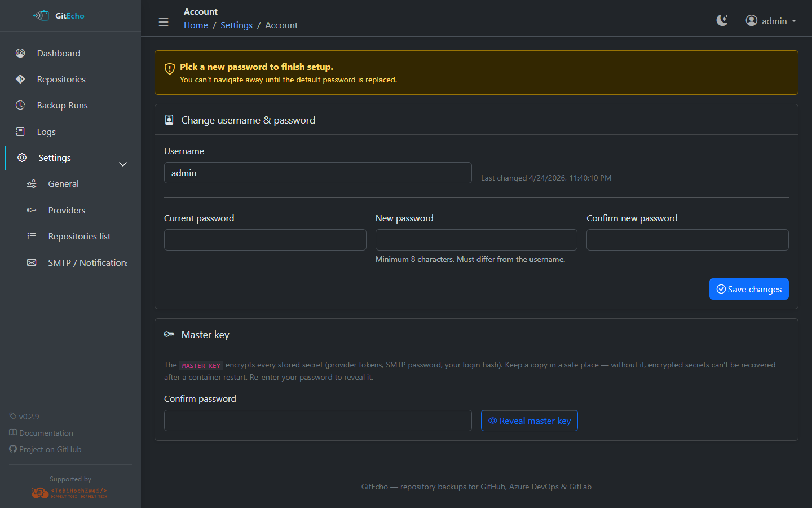This screenshot has width=812, height=508.
Task: Click the Home breadcrumb link
Action: coord(196,25)
